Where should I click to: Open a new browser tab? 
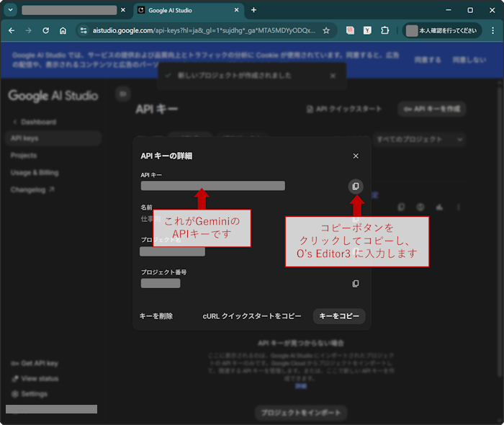point(253,10)
